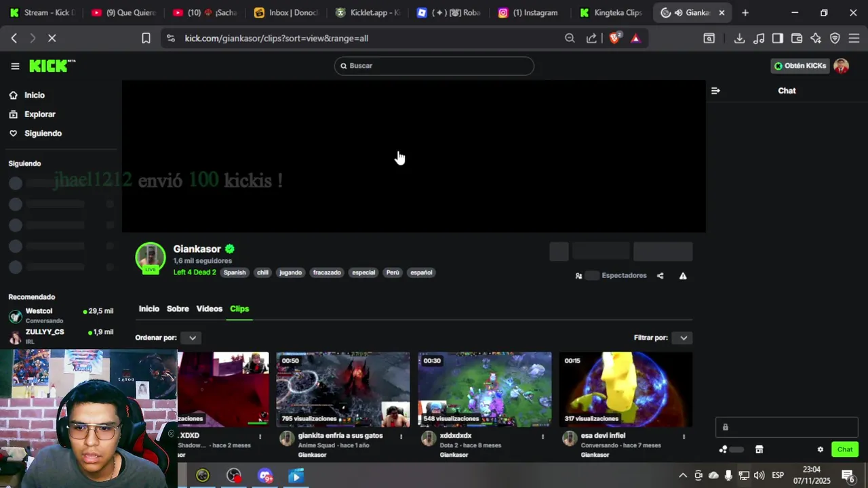Open Brave Wallet icon
The width and height of the screenshot is (868, 488).
coord(797,39)
